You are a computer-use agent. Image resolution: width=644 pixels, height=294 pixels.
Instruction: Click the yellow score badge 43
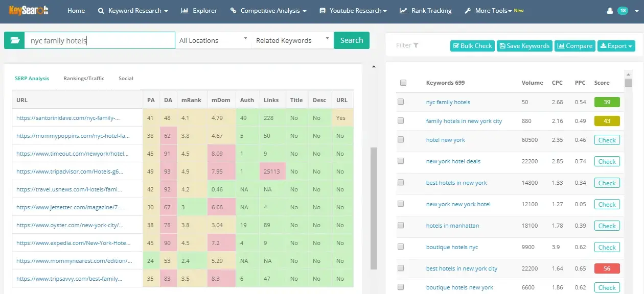point(607,121)
